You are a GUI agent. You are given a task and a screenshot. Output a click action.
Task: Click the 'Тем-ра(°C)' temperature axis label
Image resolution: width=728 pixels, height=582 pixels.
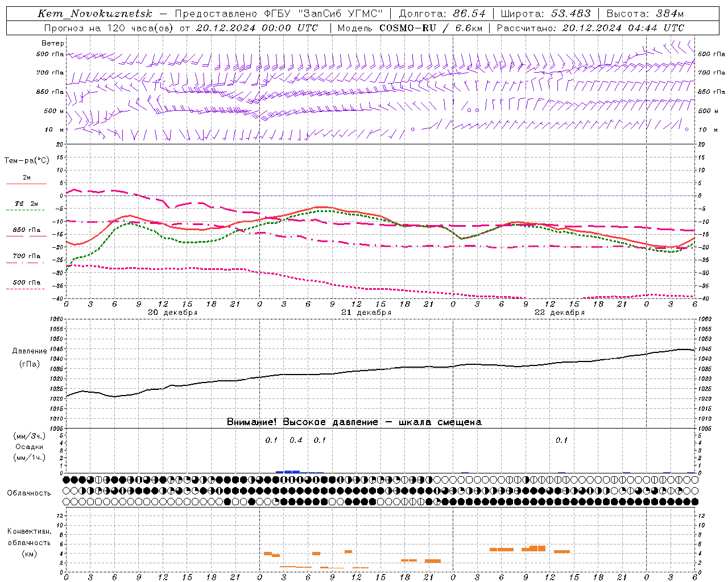[27, 160]
